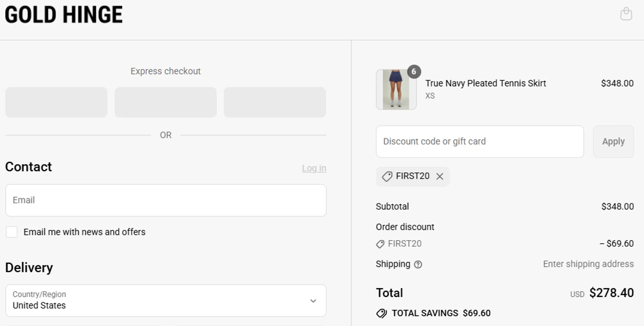
Task: Click the Country/Region chevron arrow
Action: (313, 301)
